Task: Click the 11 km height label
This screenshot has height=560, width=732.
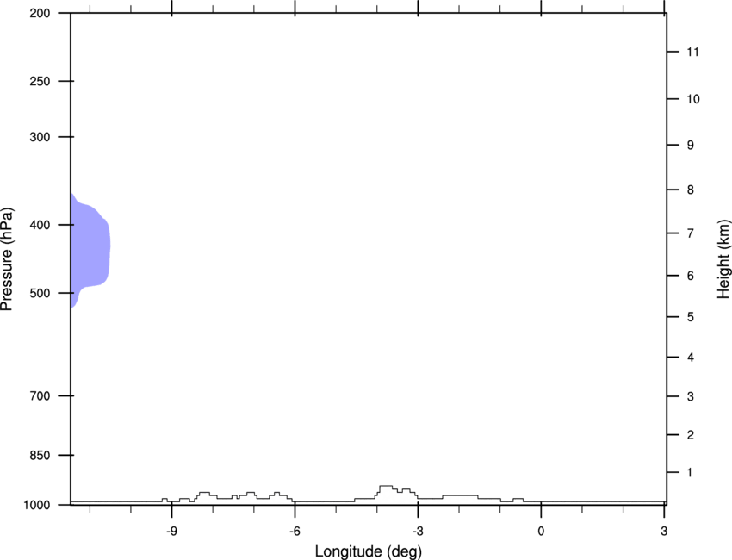Action: [x=692, y=52]
